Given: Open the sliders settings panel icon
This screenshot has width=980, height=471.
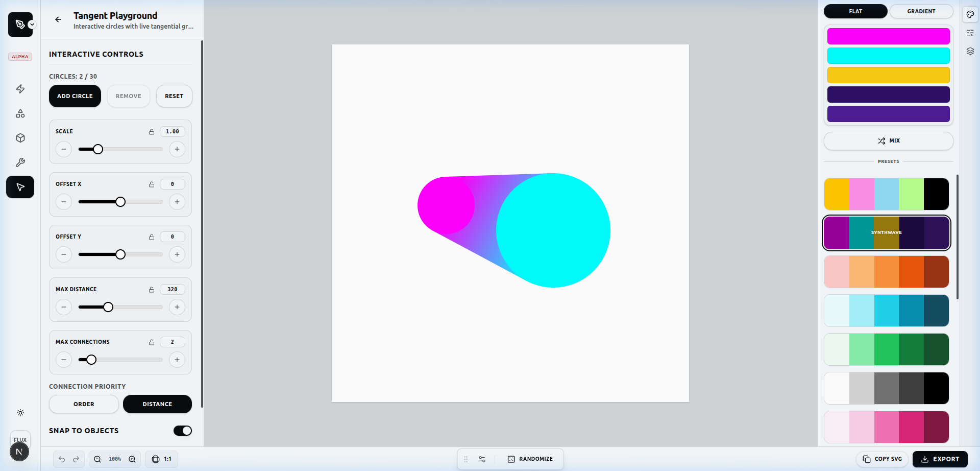Looking at the screenshot, I should [970, 33].
